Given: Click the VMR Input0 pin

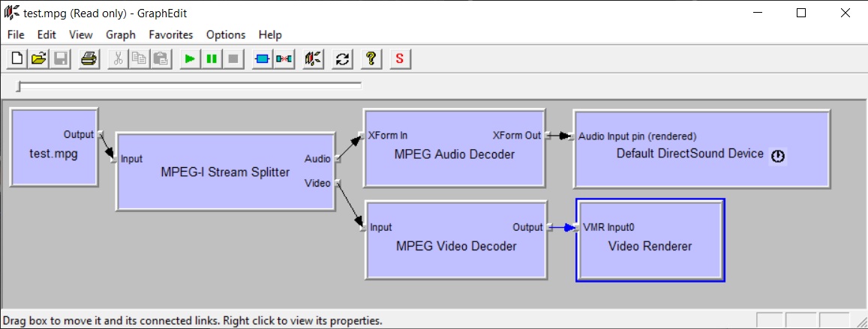Looking at the screenshot, I should click(576, 227).
